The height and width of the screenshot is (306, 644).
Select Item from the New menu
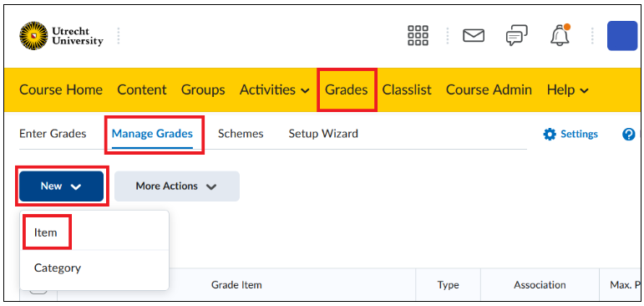coord(46,232)
